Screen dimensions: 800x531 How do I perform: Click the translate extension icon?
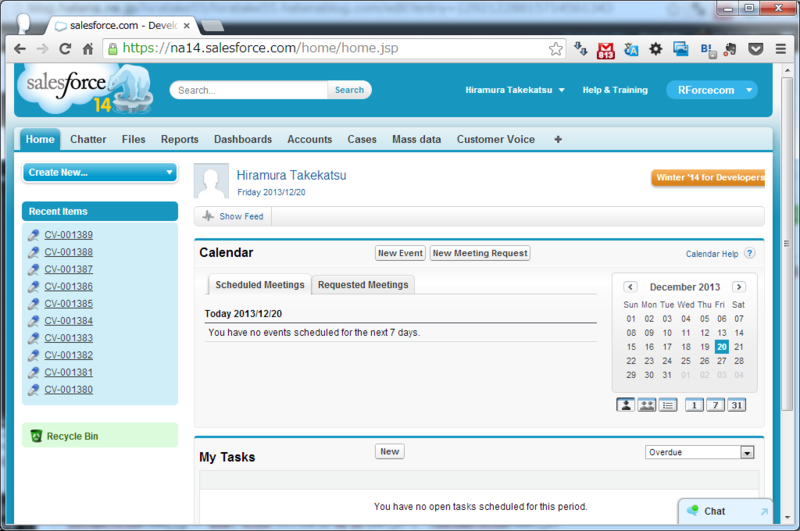click(631, 49)
